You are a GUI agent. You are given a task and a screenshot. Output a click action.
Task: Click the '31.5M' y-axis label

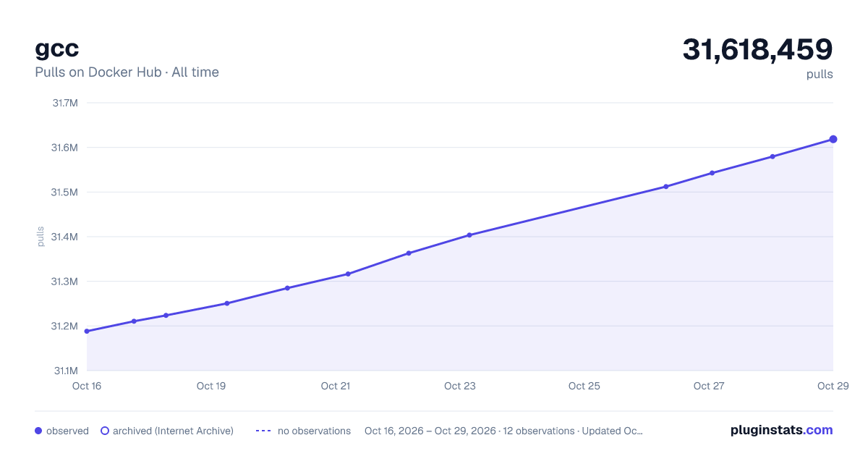point(65,193)
